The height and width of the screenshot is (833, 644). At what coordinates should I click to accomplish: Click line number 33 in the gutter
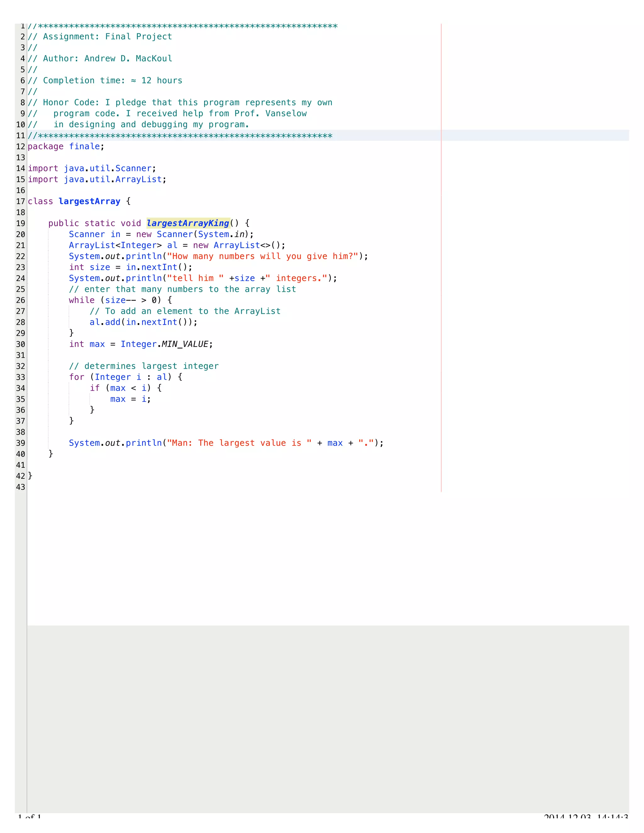click(21, 377)
